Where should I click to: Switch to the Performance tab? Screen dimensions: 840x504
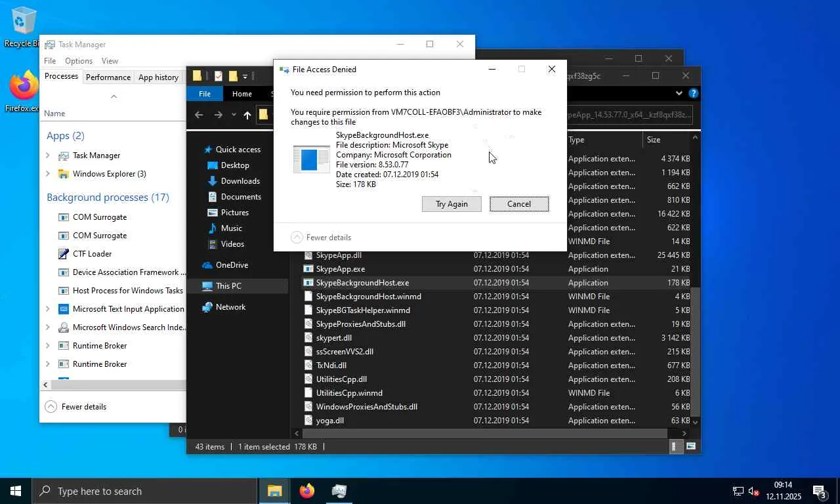click(108, 77)
